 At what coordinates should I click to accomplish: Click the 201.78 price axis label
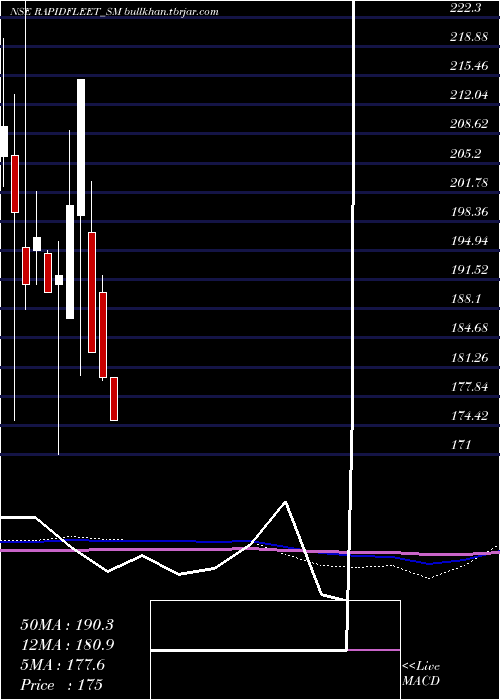(469, 182)
